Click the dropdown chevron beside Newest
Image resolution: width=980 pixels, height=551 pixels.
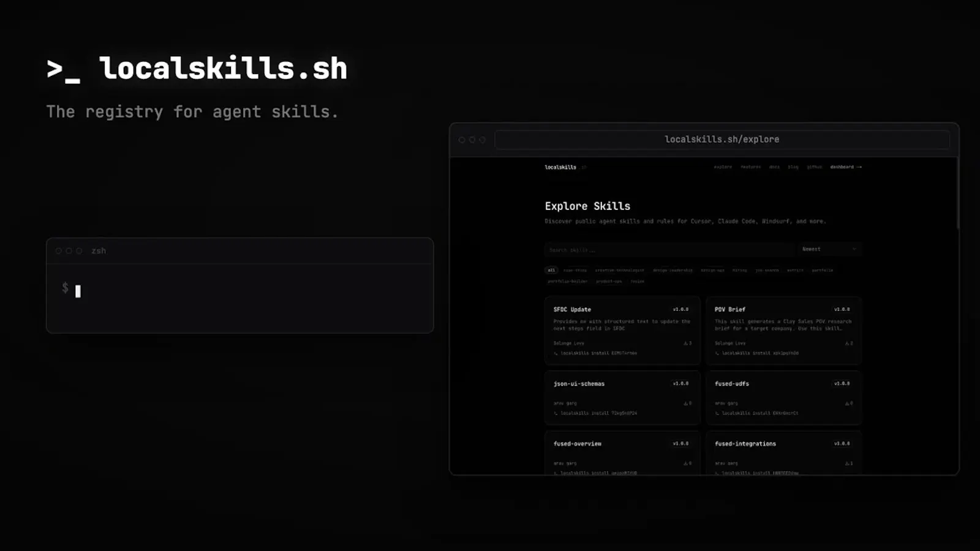[x=854, y=249]
